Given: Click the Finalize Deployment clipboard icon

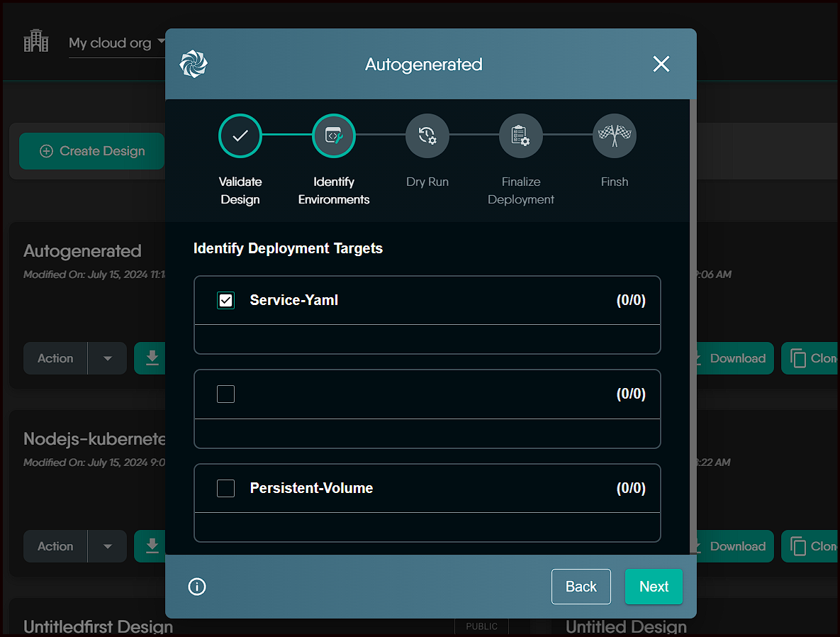Looking at the screenshot, I should [x=521, y=135].
